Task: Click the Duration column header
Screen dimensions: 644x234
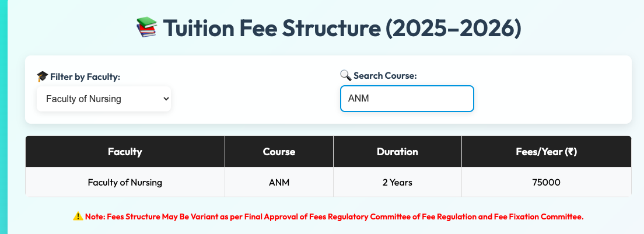Action: coord(397,152)
